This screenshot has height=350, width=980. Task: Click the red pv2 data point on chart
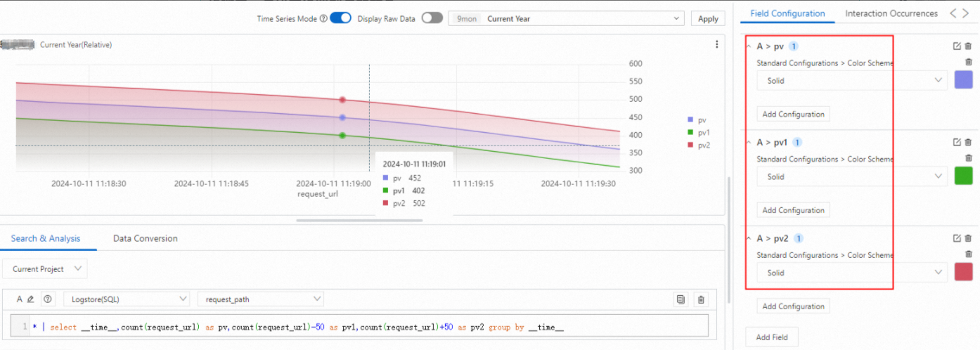342,100
